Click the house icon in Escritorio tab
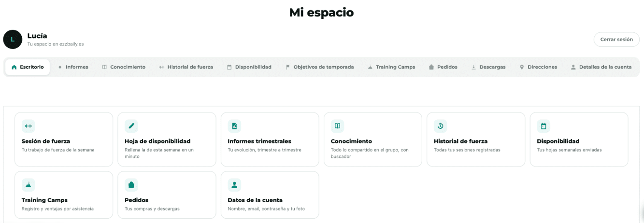This screenshot has height=223, width=644. pos(14,67)
